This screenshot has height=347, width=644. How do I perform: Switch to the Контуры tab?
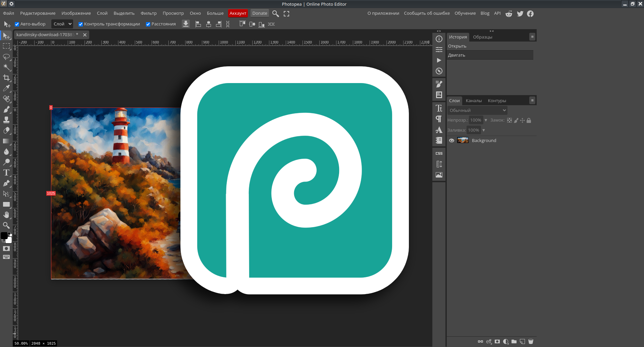coord(497,101)
